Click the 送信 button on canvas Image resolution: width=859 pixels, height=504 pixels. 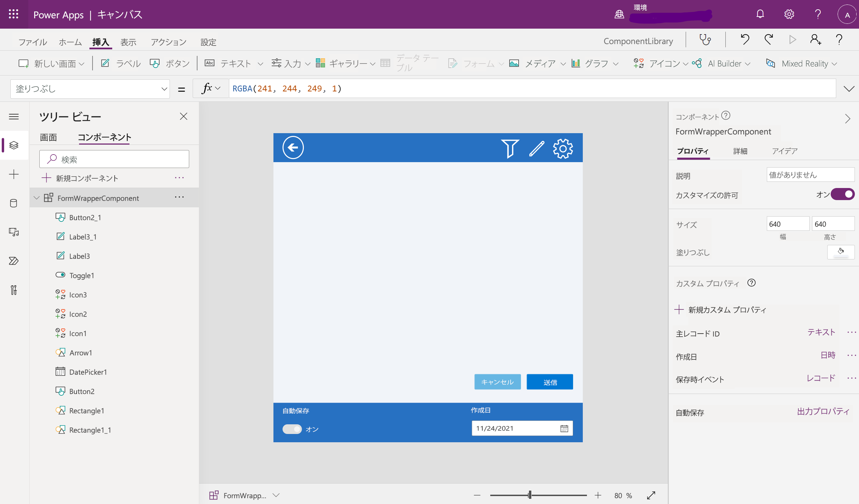550,382
